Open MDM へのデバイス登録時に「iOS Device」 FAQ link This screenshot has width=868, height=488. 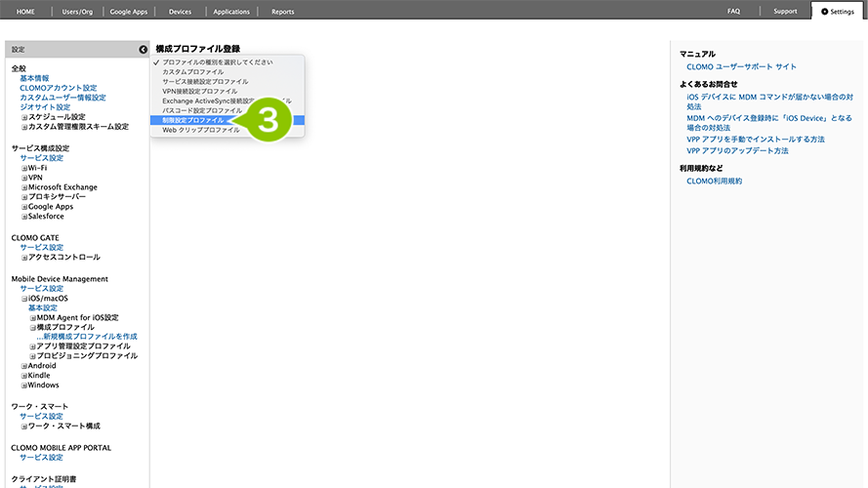(x=769, y=123)
